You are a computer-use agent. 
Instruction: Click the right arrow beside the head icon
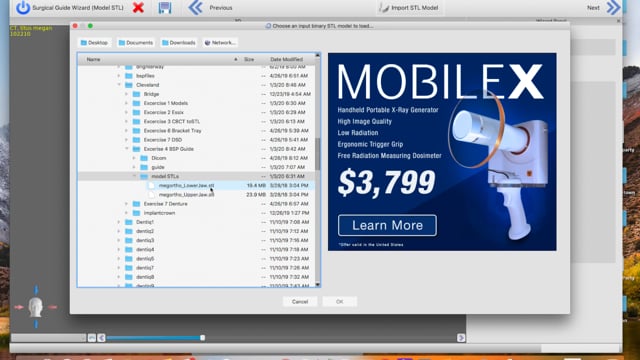point(53,307)
